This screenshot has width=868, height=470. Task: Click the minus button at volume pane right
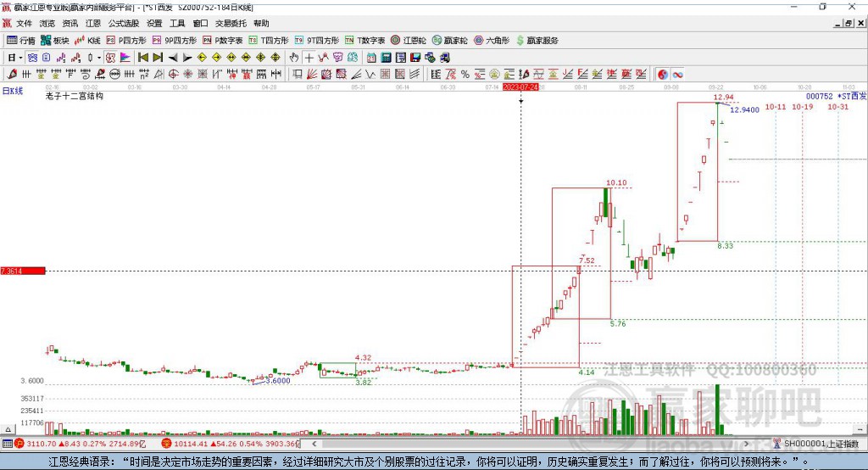(860, 429)
